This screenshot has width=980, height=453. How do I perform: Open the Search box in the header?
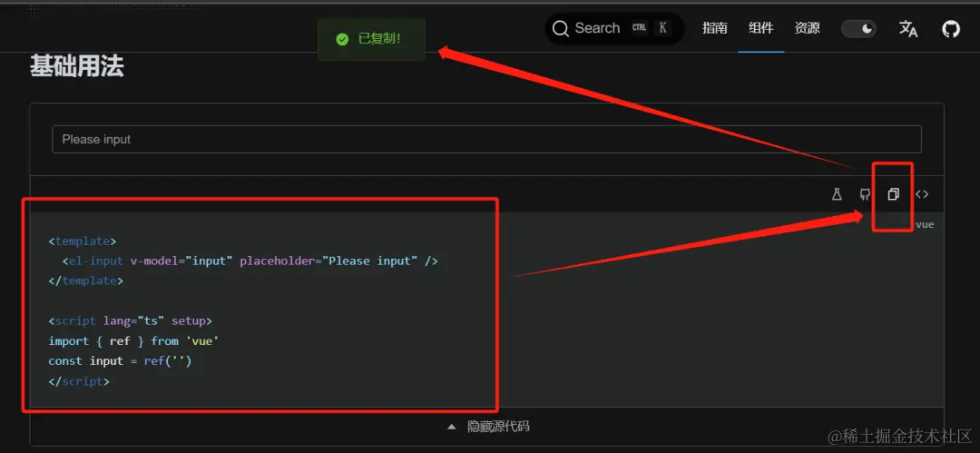pyautogui.click(x=615, y=29)
